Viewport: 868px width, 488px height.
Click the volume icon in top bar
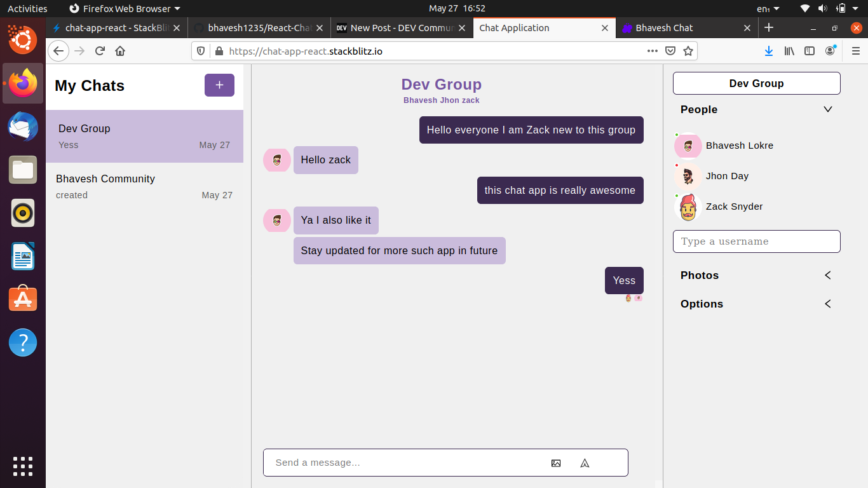[x=823, y=8]
